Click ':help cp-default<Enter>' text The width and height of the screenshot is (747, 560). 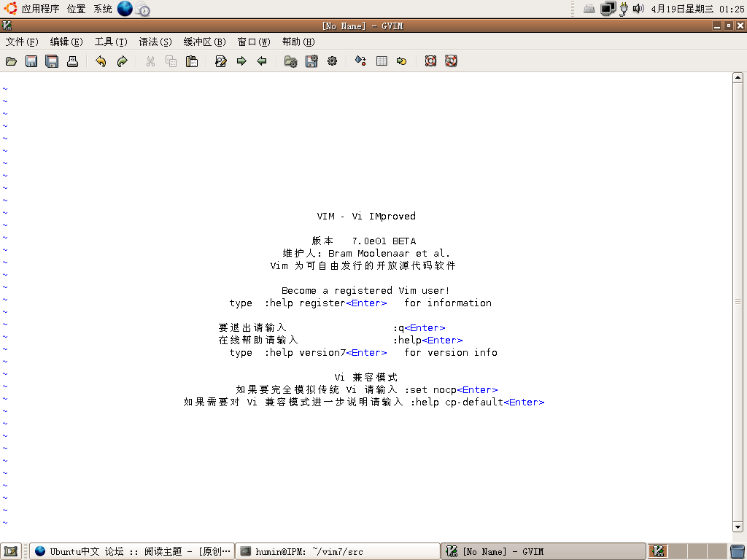click(477, 402)
